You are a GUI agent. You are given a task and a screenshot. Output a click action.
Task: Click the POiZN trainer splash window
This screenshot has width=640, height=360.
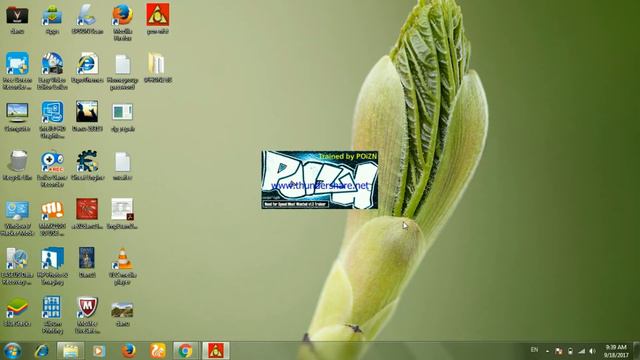pos(320,180)
